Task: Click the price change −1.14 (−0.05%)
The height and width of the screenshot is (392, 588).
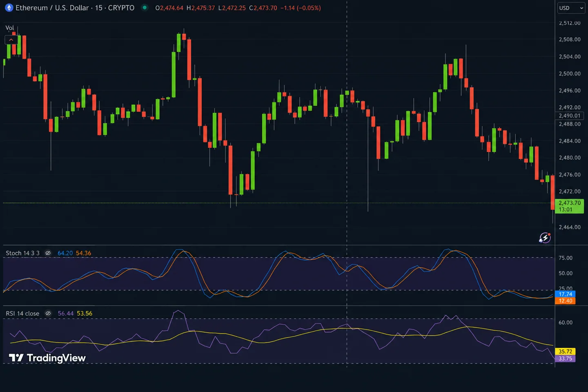Action: [301, 8]
